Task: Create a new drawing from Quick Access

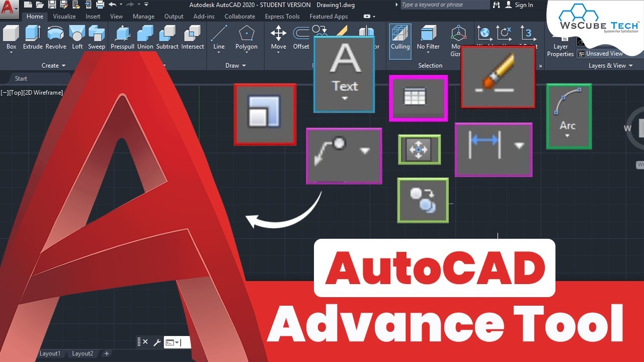Action: pyautogui.click(x=28, y=5)
